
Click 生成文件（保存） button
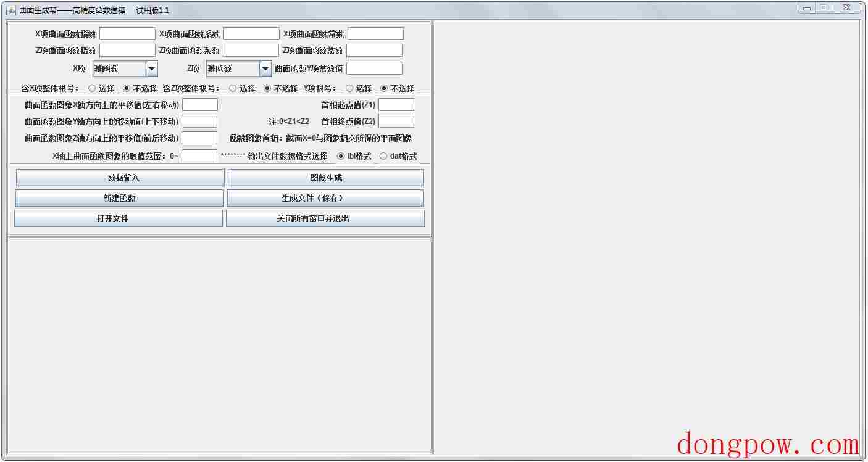(325, 198)
